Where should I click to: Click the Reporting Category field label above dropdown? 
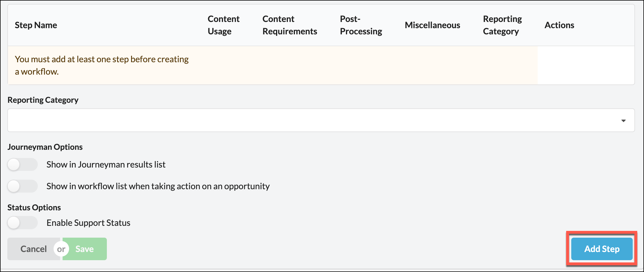[x=43, y=100]
